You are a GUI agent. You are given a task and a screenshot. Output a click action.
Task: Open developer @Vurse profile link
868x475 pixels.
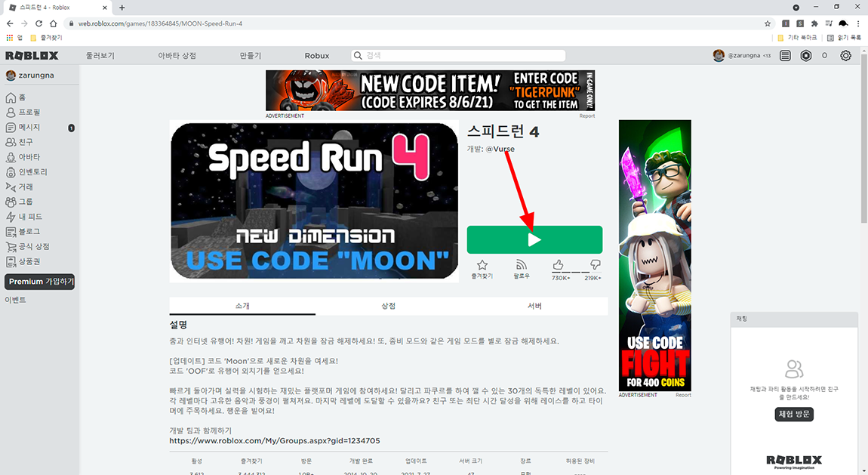coord(500,149)
